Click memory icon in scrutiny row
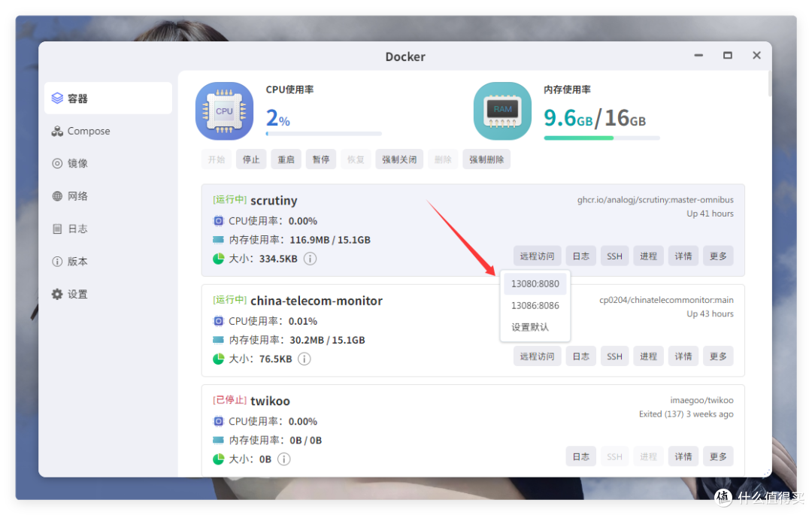Image resolution: width=812 pixels, height=515 pixels. coord(219,240)
